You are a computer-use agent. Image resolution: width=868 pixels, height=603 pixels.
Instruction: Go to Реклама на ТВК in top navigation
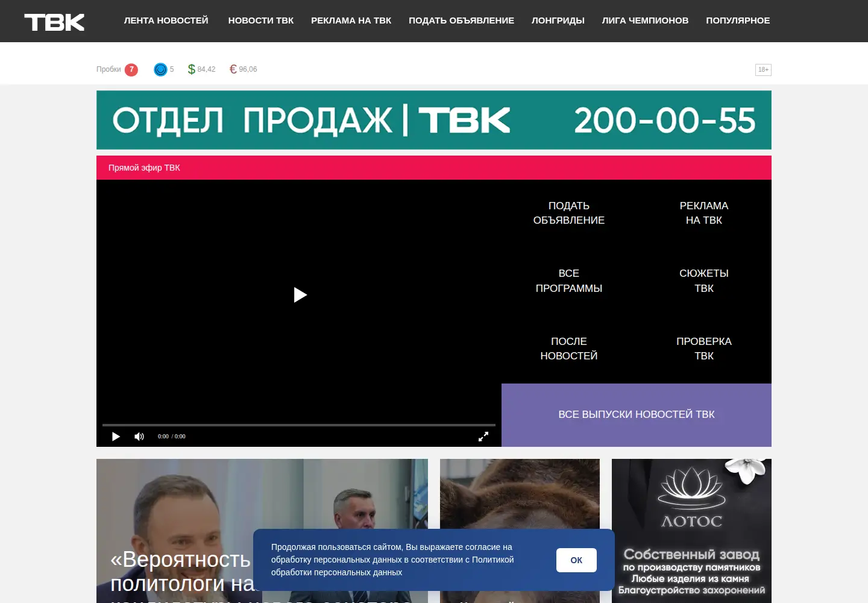(351, 21)
